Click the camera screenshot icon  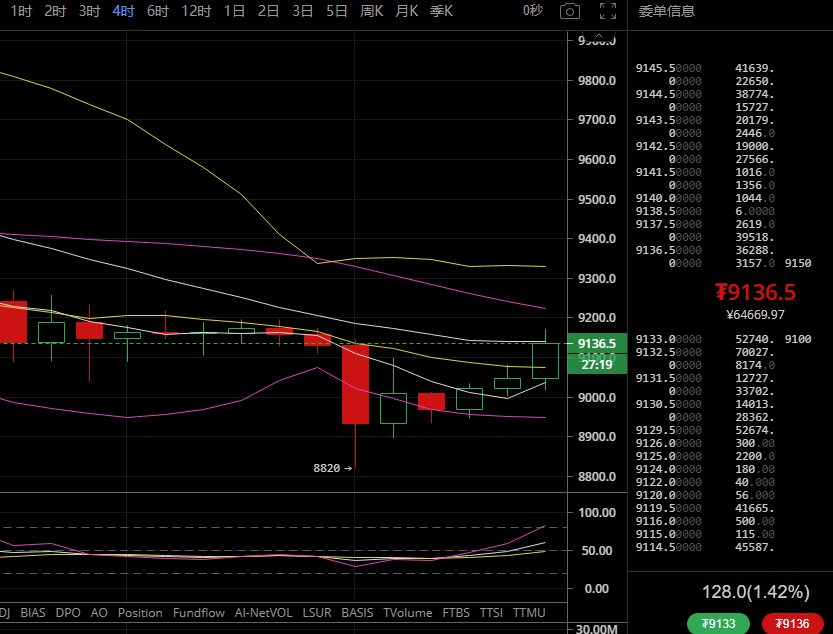coord(569,11)
